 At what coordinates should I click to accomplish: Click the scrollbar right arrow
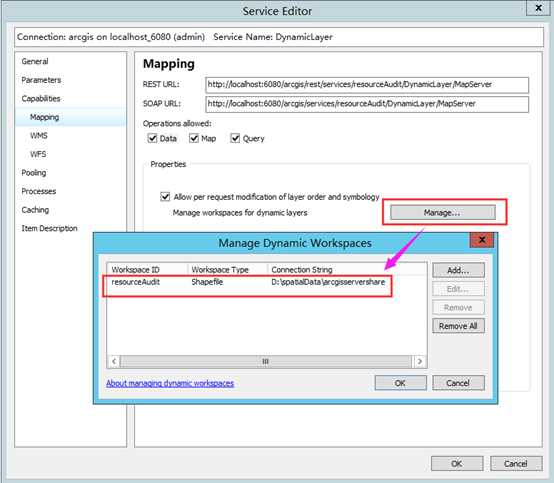tap(419, 361)
